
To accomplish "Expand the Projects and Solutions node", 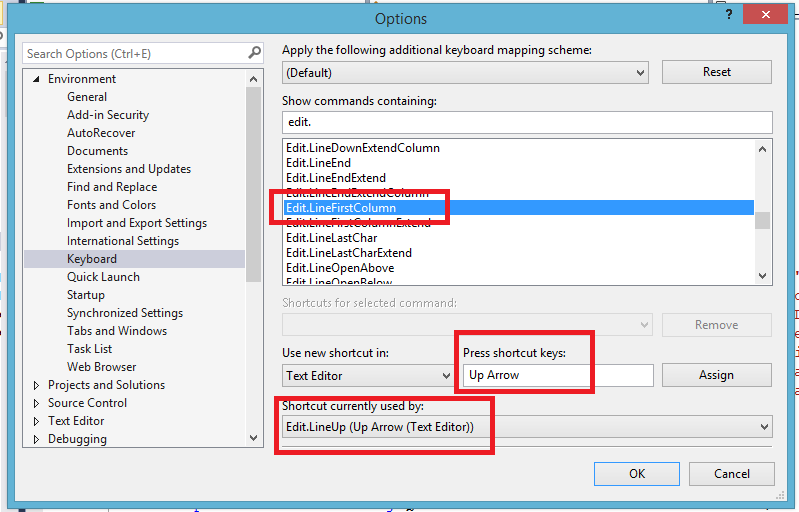I will tap(36, 385).
